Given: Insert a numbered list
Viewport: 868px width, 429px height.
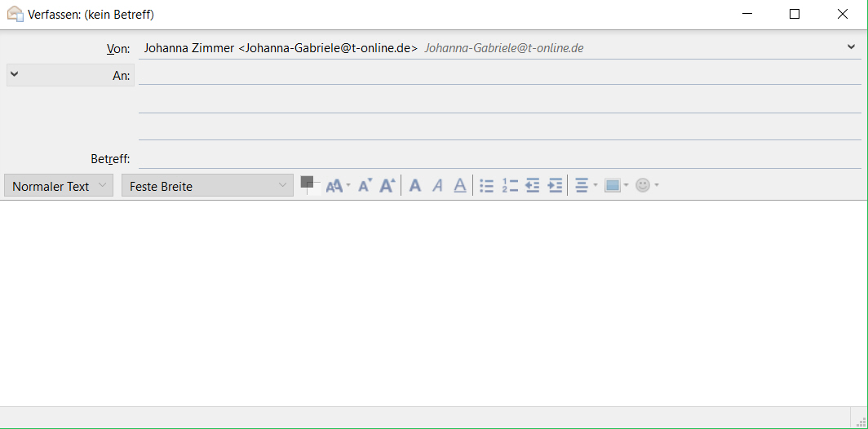Looking at the screenshot, I should coord(510,185).
